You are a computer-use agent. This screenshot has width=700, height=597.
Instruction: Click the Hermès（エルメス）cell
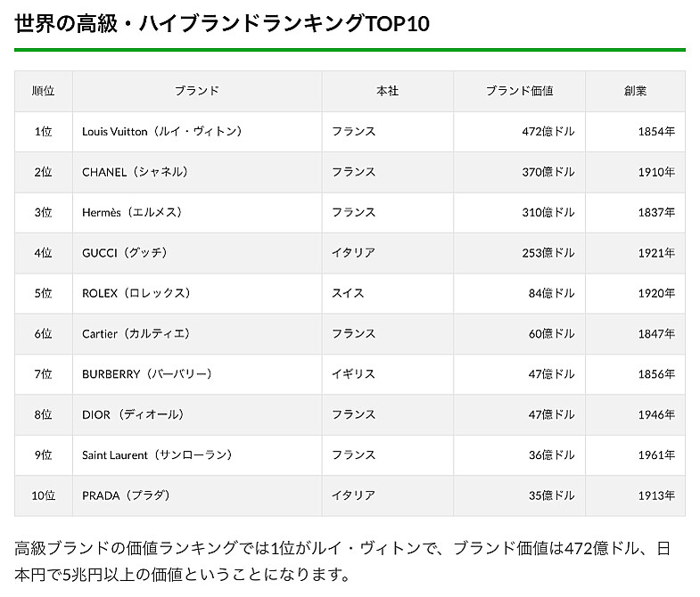pos(197,212)
